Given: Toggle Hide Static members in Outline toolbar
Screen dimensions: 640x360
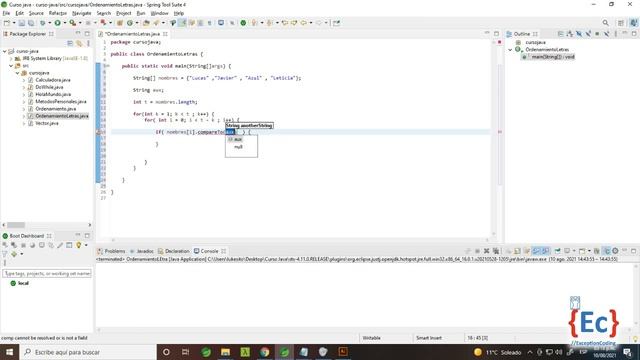Looking at the screenshot, I should click(588, 34).
